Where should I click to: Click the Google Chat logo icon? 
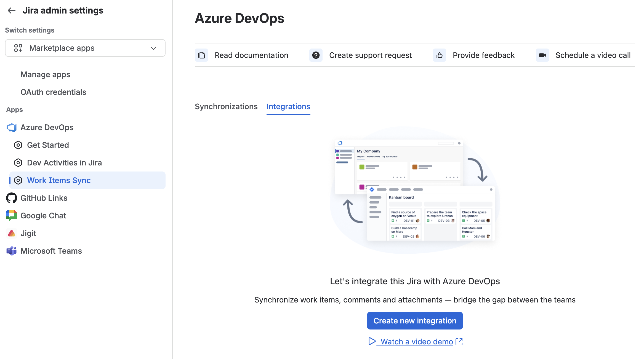point(12,216)
